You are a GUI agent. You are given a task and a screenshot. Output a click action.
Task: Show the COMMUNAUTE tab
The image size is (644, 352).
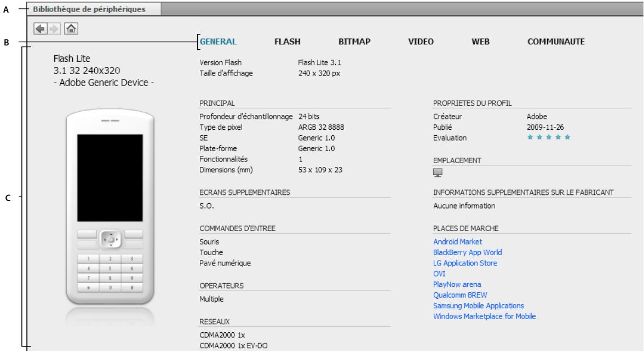[556, 42]
